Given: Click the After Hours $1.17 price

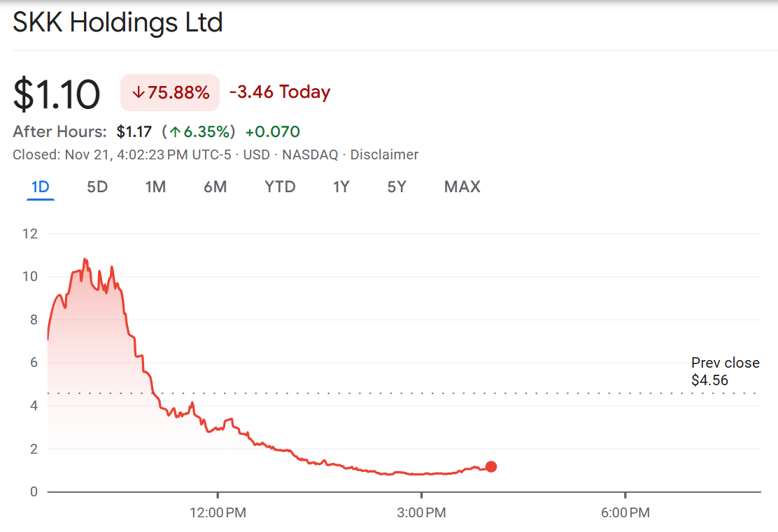Looking at the screenshot, I should (x=134, y=131).
